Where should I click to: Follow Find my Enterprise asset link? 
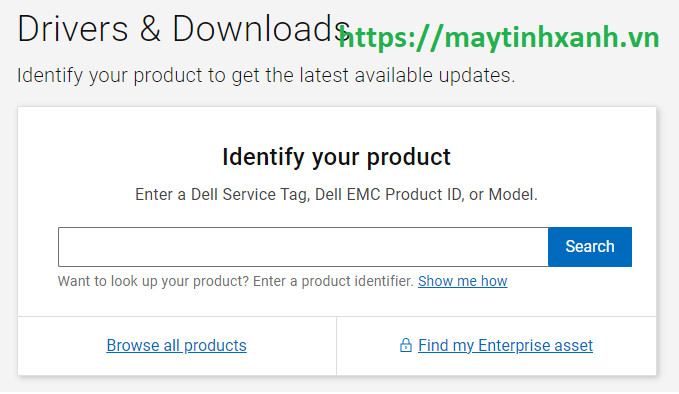505,345
